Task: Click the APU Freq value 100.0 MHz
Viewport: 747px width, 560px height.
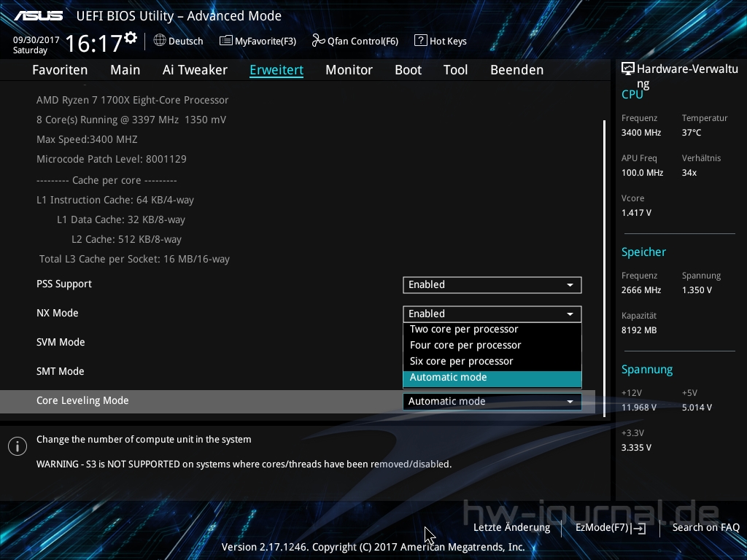Action: click(642, 173)
